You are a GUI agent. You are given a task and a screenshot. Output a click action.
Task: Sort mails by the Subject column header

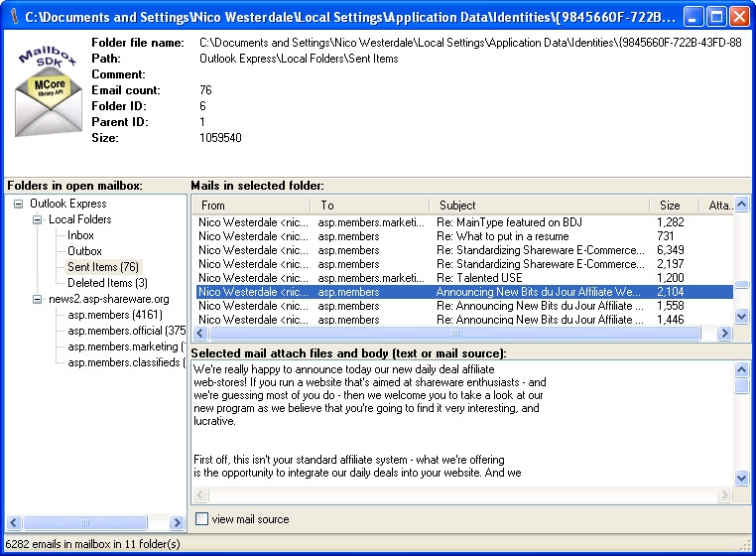tap(539, 206)
